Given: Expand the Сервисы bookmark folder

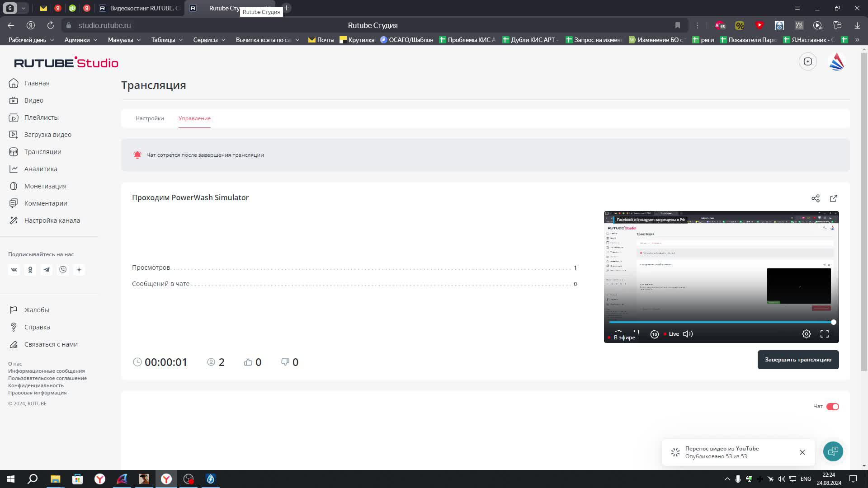Looking at the screenshot, I should click(x=208, y=40).
